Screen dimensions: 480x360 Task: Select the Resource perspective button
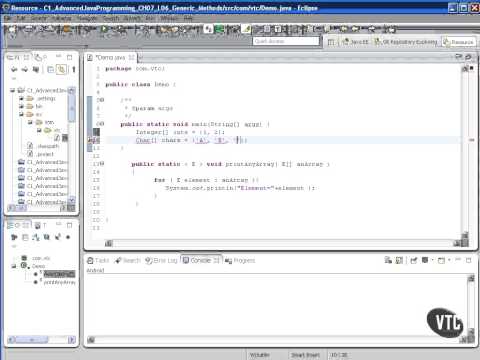click(458, 42)
